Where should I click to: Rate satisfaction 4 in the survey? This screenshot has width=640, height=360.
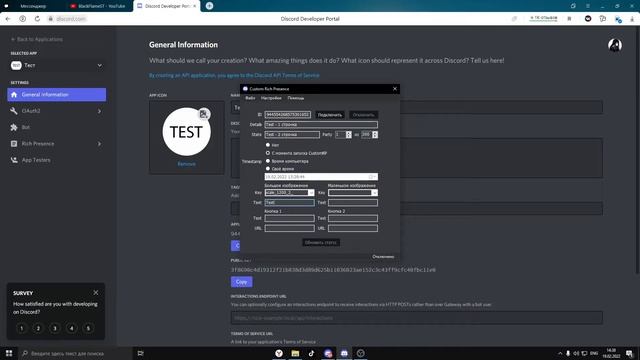pos(71,328)
